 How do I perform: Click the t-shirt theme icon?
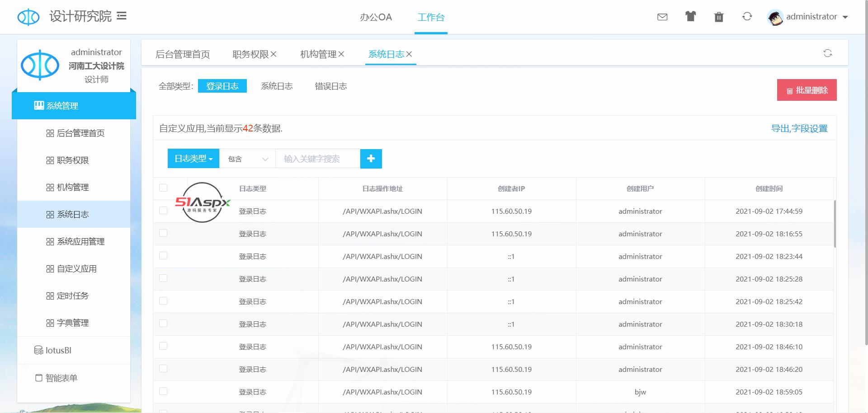(690, 17)
